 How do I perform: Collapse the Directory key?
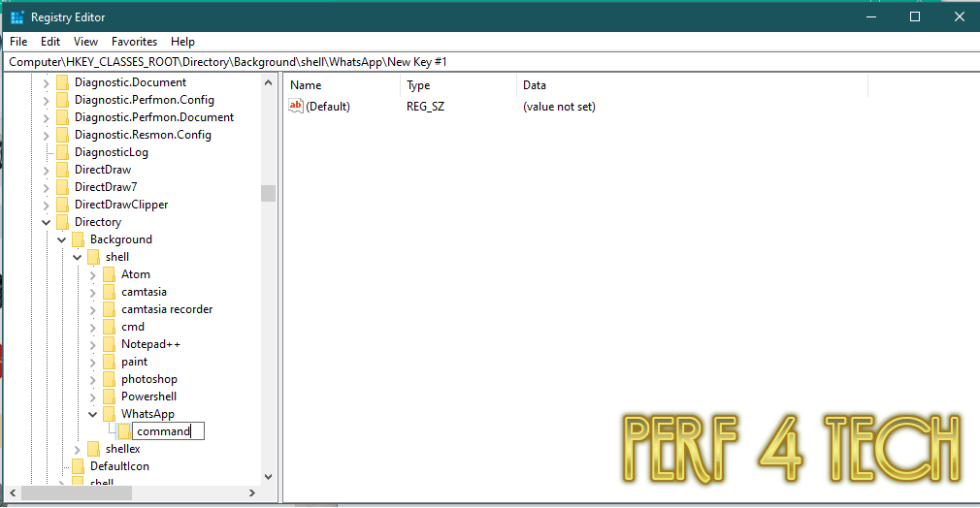pyautogui.click(x=47, y=222)
